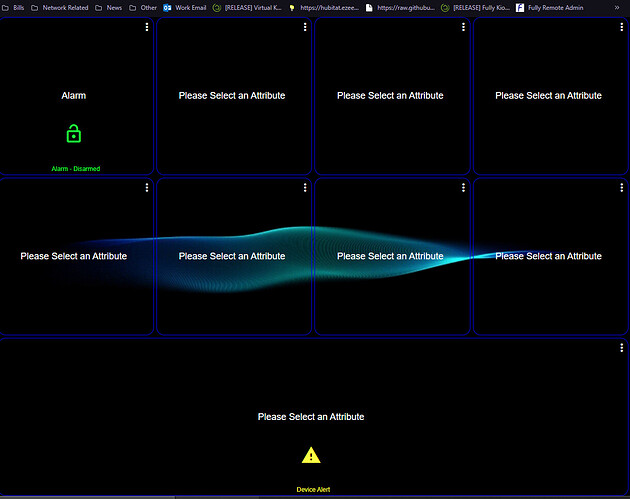
Task: Expand the Network Related bookmark folder
Action: tap(59, 7)
